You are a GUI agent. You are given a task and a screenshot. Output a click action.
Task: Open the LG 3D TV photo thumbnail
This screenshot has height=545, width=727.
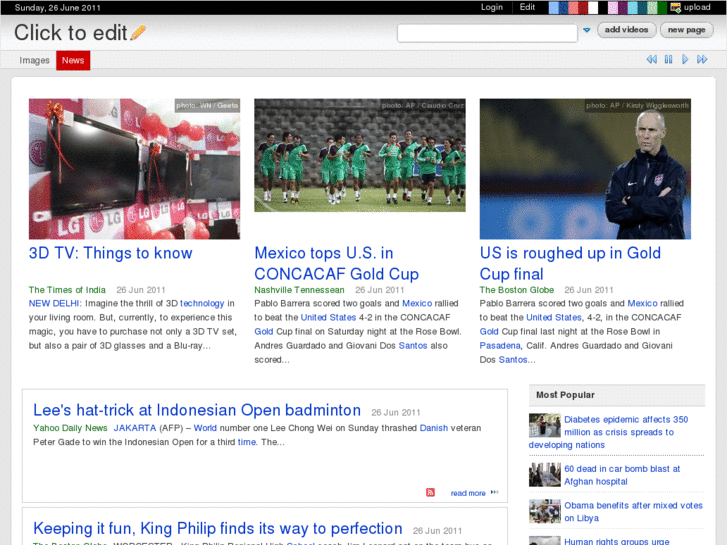click(x=134, y=169)
